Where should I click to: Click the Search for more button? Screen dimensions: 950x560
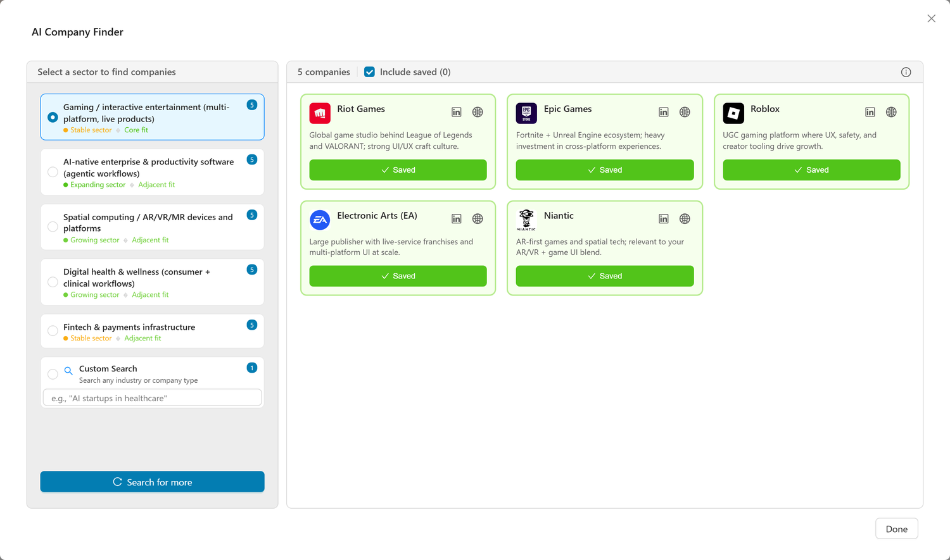pyautogui.click(x=152, y=482)
